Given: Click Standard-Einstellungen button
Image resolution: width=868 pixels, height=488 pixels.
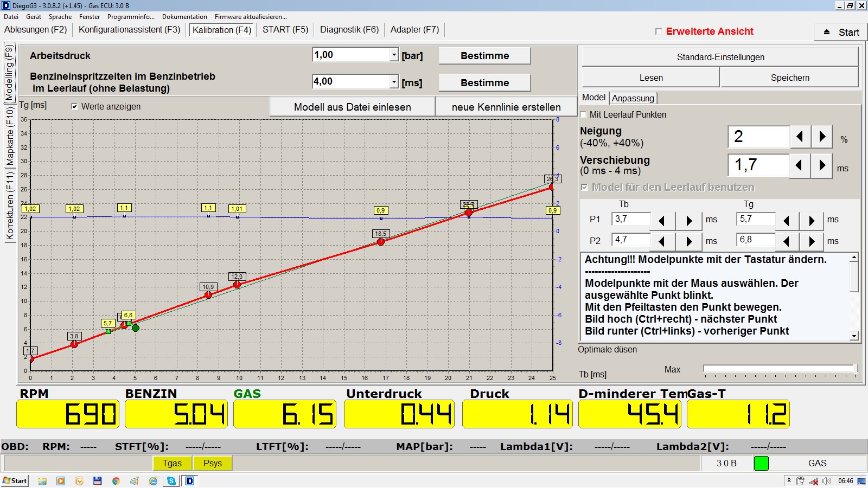Looking at the screenshot, I should point(720,57).
